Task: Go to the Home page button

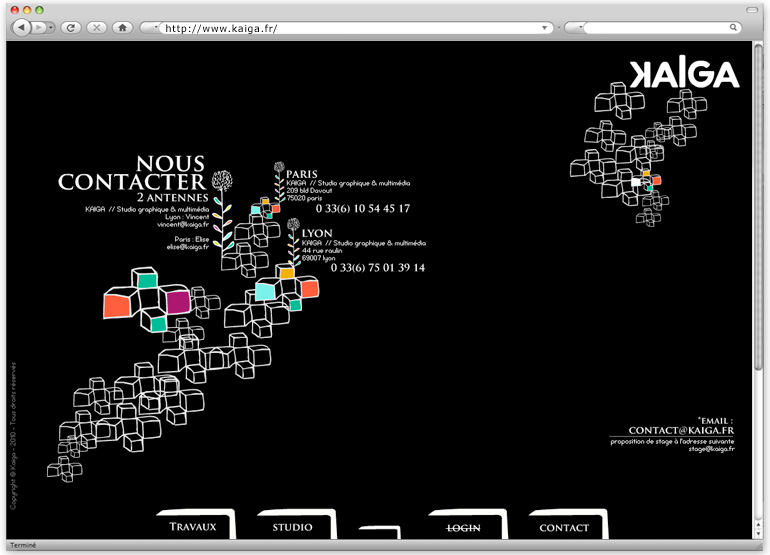Action: (123, 28)
